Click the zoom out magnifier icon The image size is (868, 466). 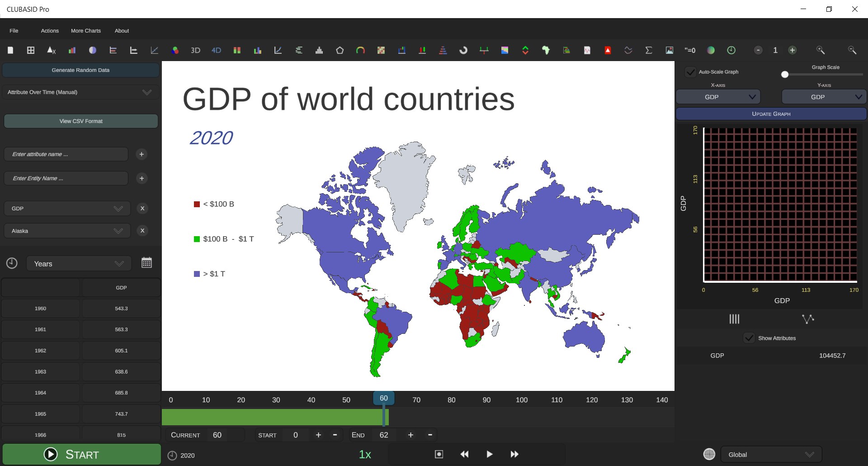point(852,50)
